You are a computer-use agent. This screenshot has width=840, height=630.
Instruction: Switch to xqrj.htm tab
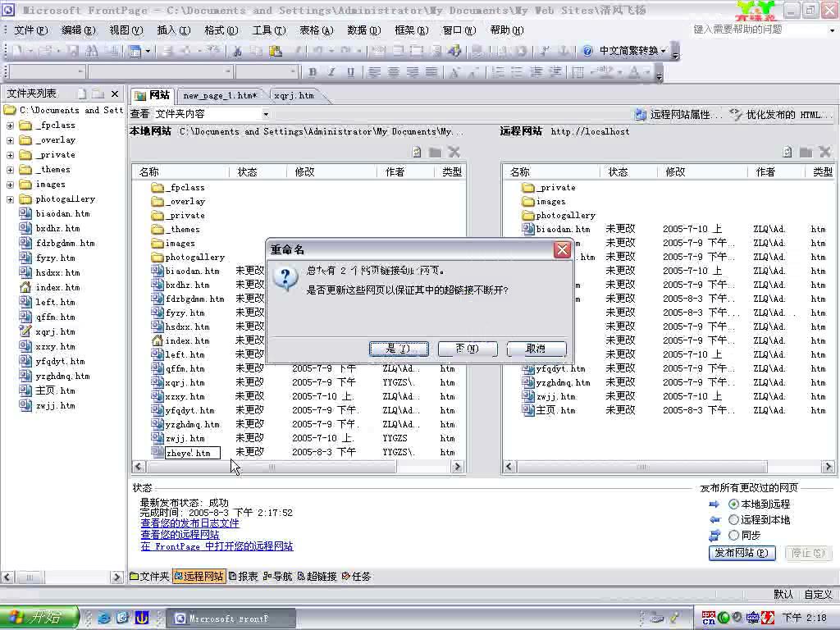(x=294, y=95)
